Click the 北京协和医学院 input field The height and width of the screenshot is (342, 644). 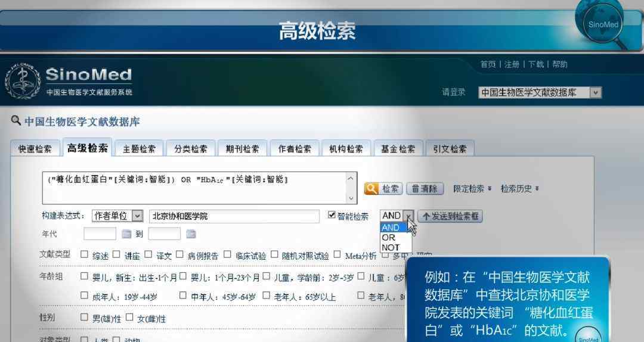point(234,216)
